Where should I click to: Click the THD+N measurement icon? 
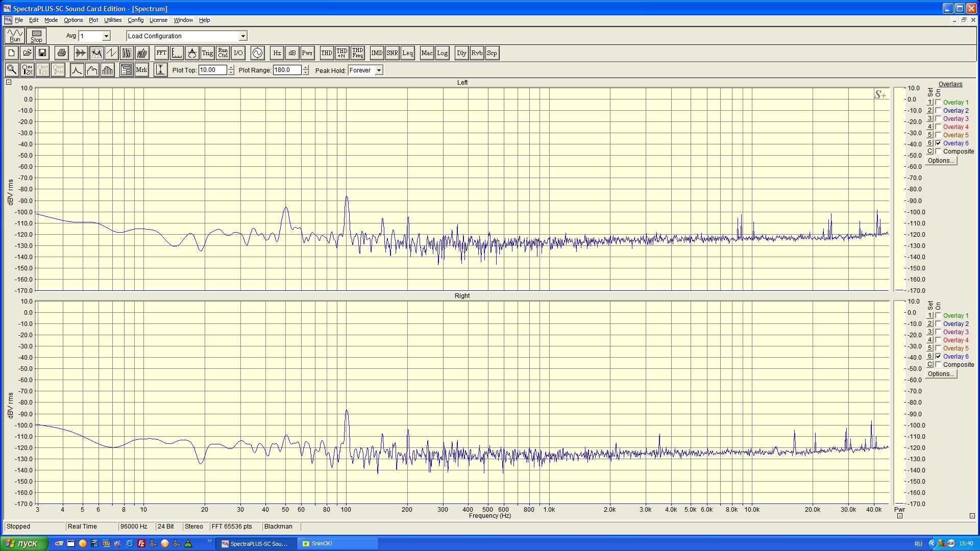pyautogui.click(x=342, y=53)
